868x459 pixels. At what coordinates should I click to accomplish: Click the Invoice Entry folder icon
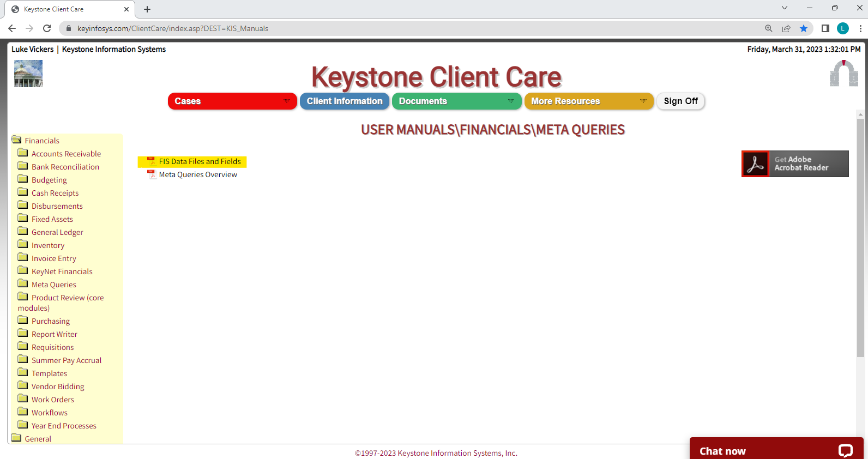pyautogui.click(x=23, y=258)
